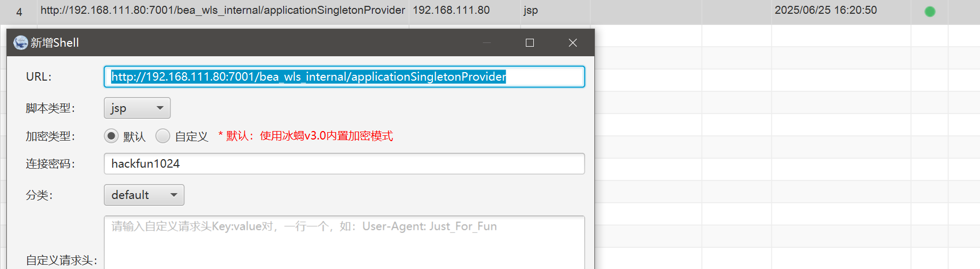Maximize the 新增Shell dialog
The width and height of the screenshot is (980, 269).
click(530, 42)
